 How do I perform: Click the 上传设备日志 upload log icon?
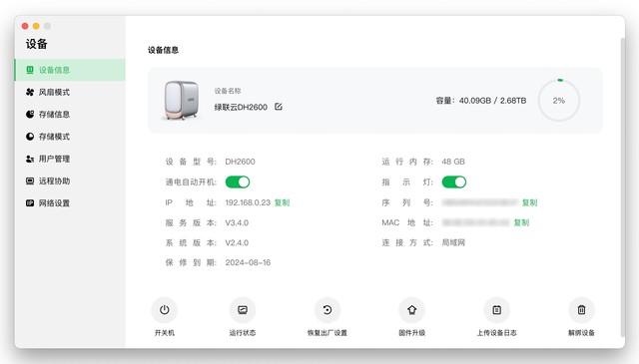pos(497,310)
